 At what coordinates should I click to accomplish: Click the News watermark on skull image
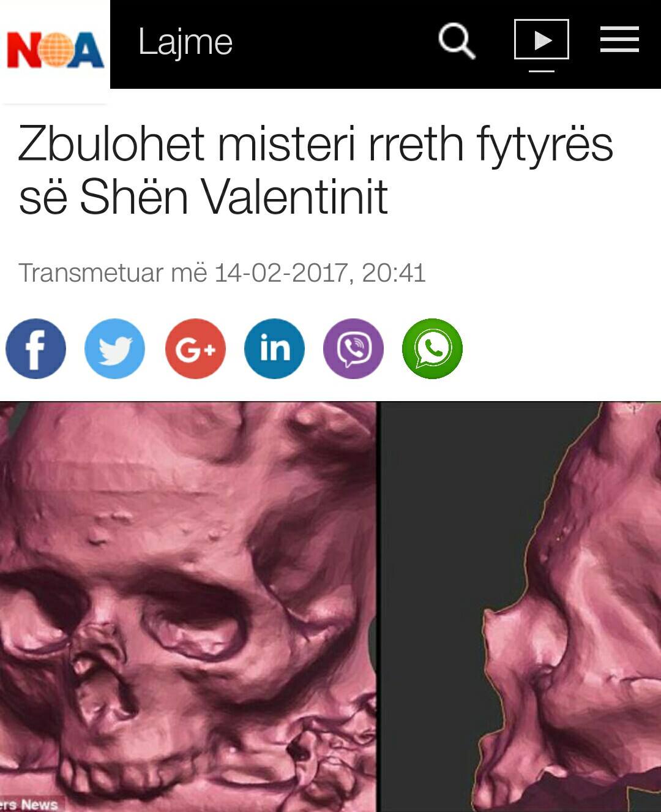coord(29,803)
